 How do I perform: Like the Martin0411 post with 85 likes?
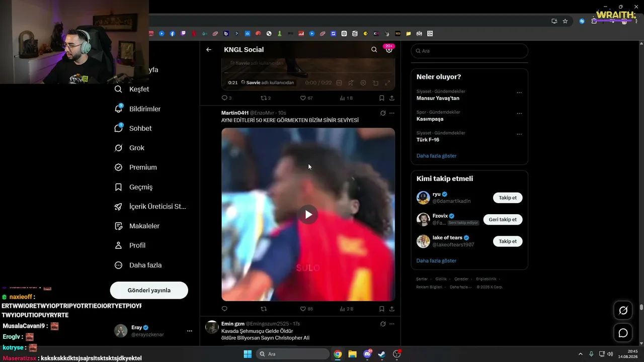click(x=306, y=309)
